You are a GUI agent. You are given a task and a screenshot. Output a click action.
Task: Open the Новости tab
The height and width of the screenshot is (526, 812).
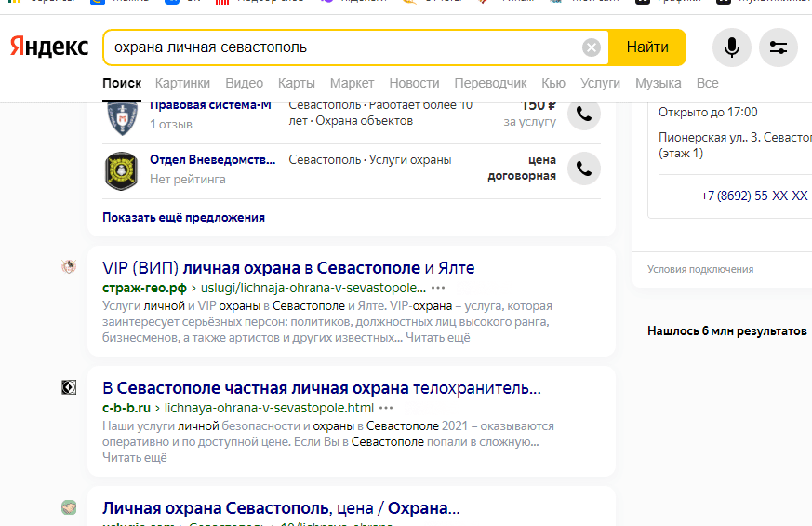point(414,83)
